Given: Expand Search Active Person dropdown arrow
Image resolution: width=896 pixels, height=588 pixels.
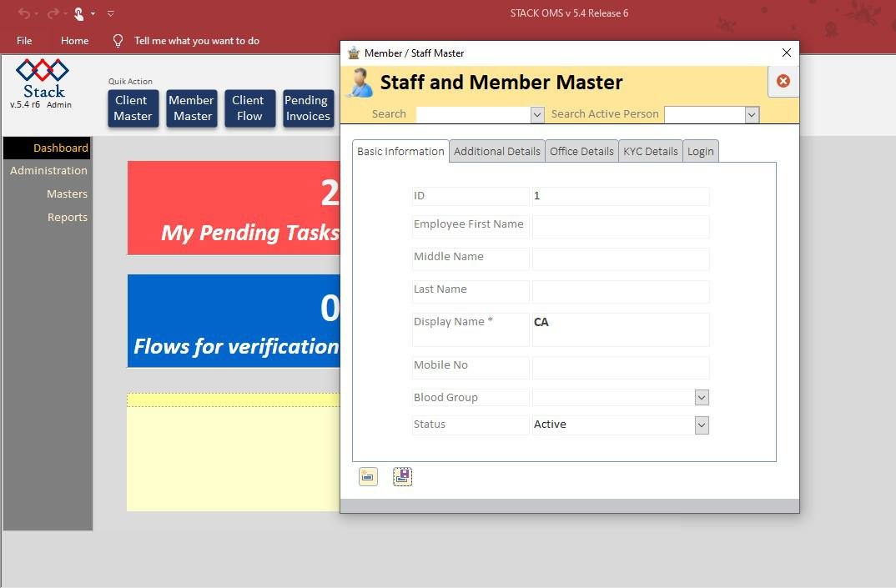Looking at the screenshot, I should click(752, 115).
